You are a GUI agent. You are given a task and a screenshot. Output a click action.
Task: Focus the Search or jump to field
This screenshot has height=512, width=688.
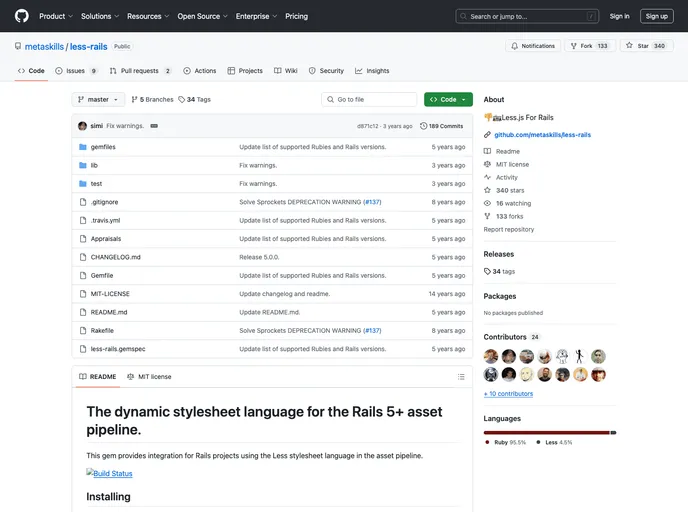click(527, 16)
